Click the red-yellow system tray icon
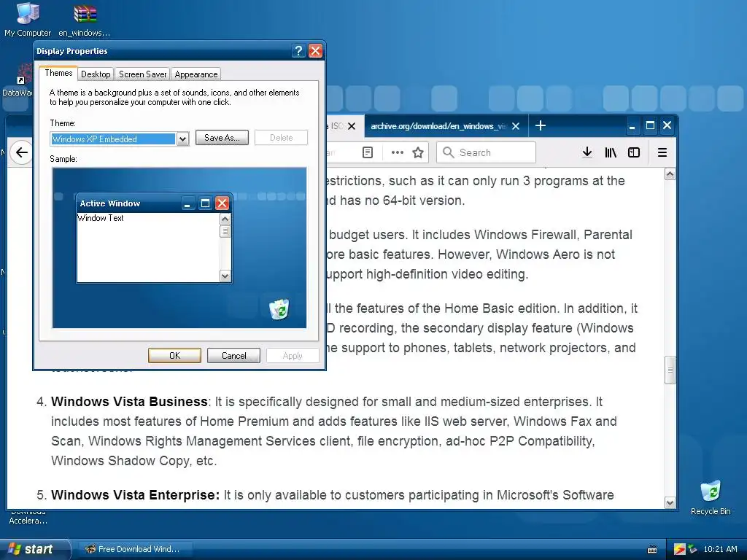The height and width of the screenshot is (560, 747). (679, 550)
